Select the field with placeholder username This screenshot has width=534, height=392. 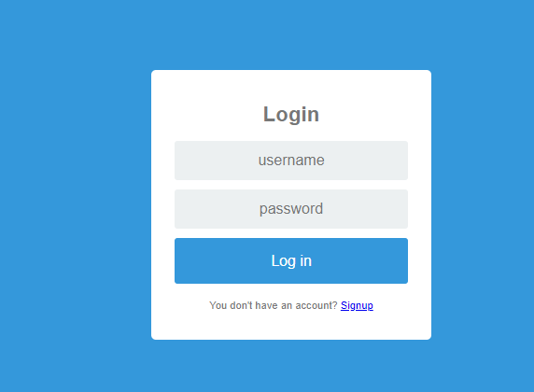coord(291,161)
